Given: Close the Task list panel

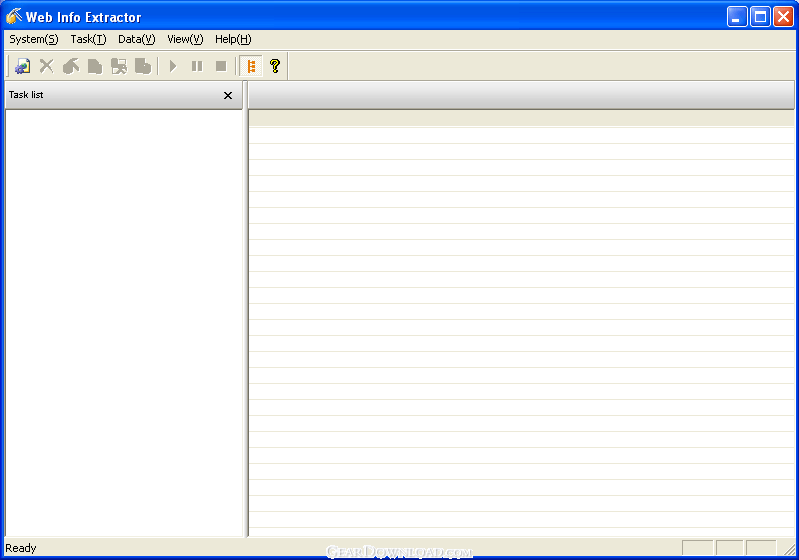Looking at the screenshot, I should (x=228, y=96).
